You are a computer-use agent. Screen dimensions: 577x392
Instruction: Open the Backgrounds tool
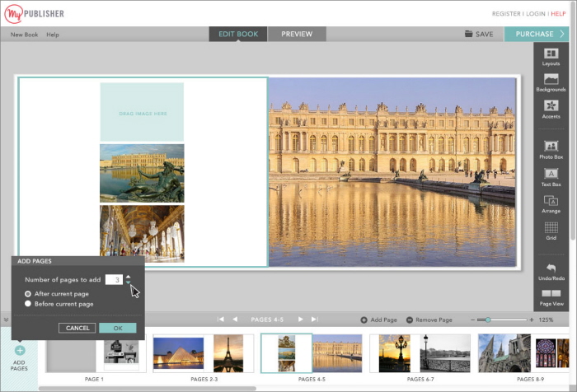[551, 82]
